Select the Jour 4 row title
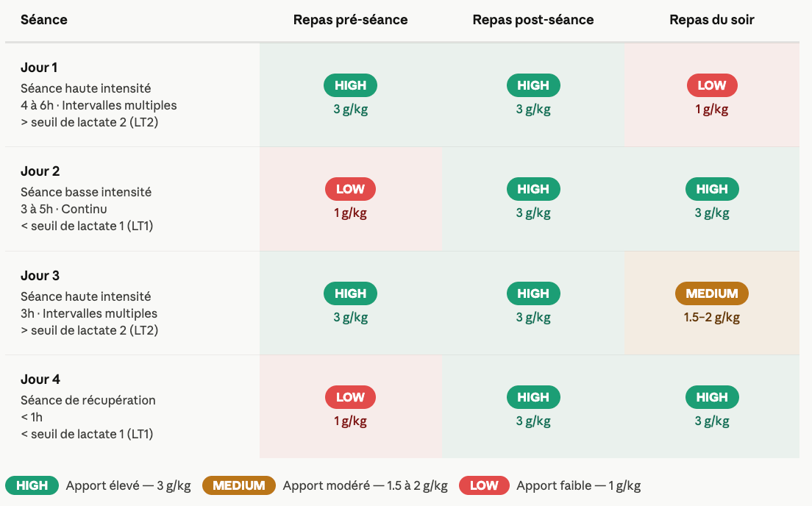Image resolution: width=812 pixels, height=506 pixels. [40, 379]
